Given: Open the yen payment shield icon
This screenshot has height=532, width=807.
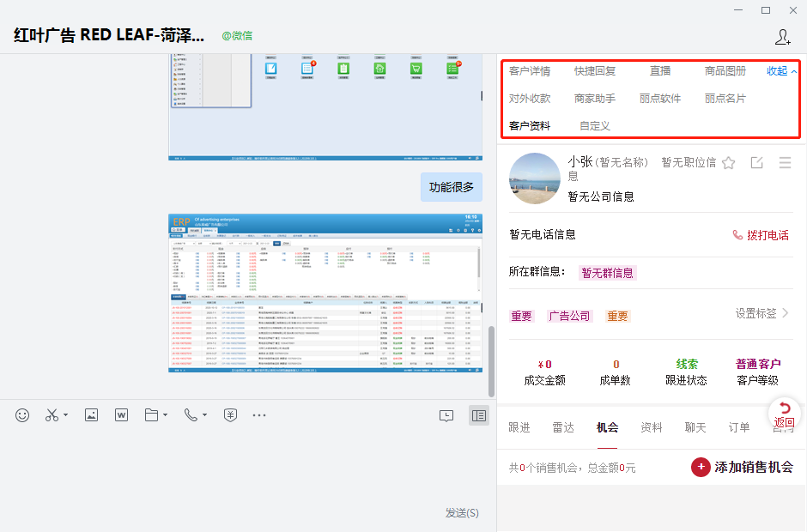Looking at the screenshot, I should 231,415.
